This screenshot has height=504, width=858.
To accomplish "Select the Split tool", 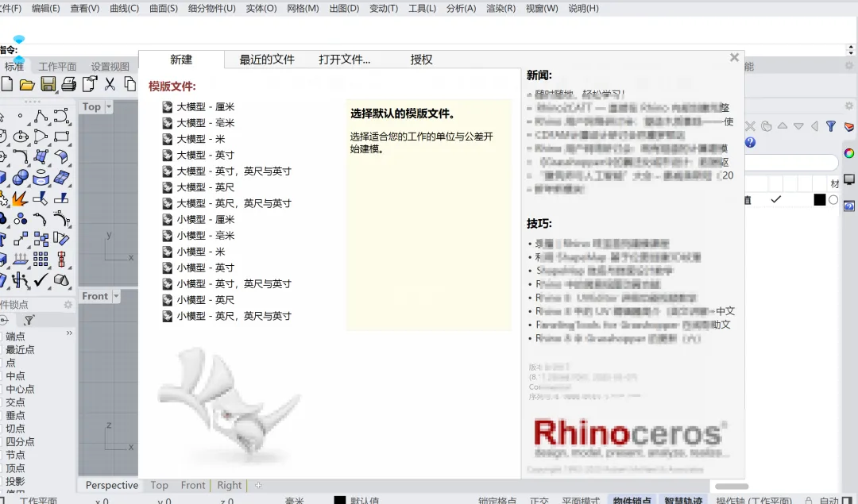I will click(x=61, y=198).
